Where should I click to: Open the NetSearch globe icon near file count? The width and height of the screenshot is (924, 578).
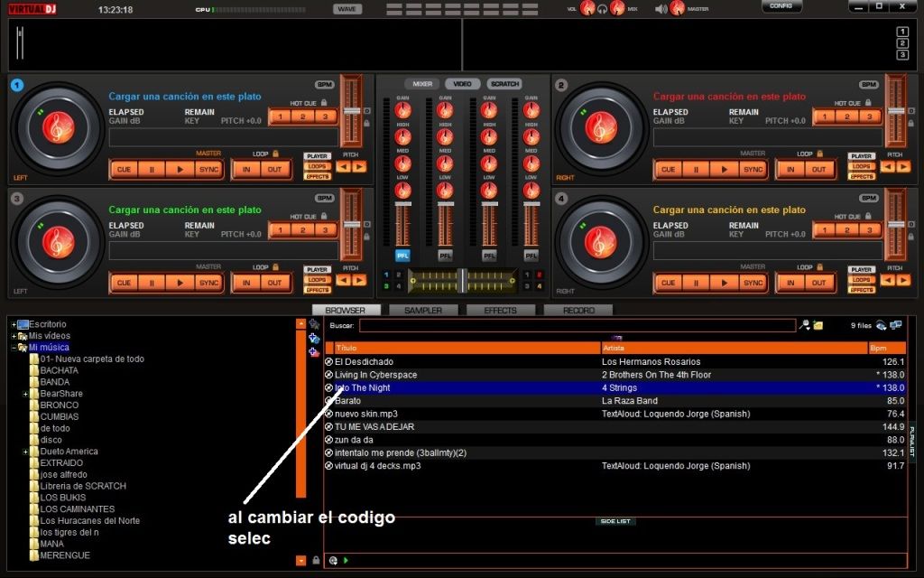pos(881,325)
